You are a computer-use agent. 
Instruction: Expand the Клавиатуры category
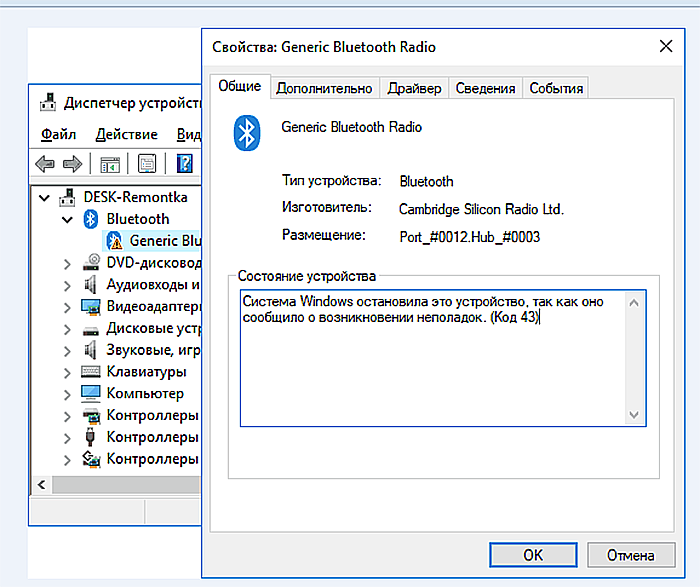point(67,373)
